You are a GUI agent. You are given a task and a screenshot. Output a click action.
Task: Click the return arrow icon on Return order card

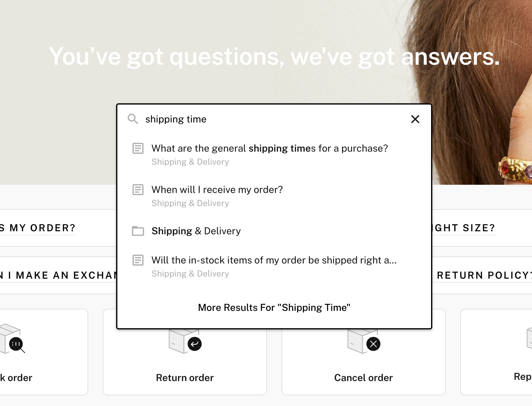click(x=195, y=344)
